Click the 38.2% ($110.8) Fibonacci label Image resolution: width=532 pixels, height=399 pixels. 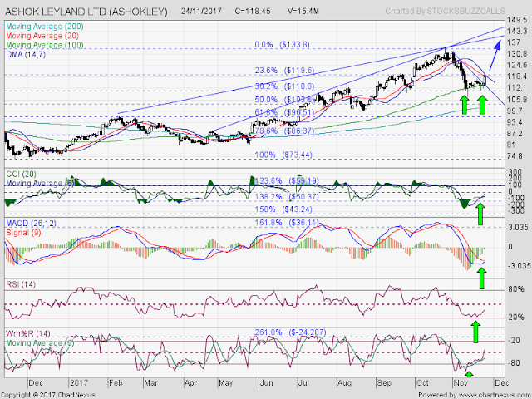pos(284,86)
